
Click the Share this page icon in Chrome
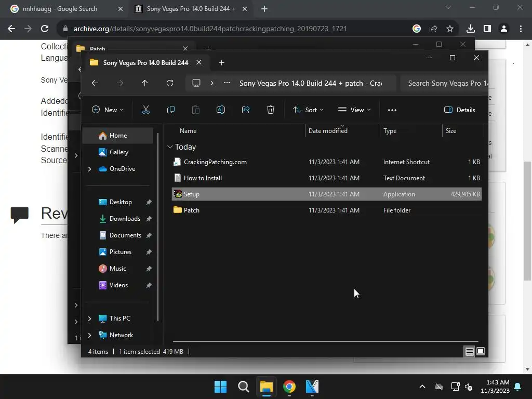tap(433, 29)
